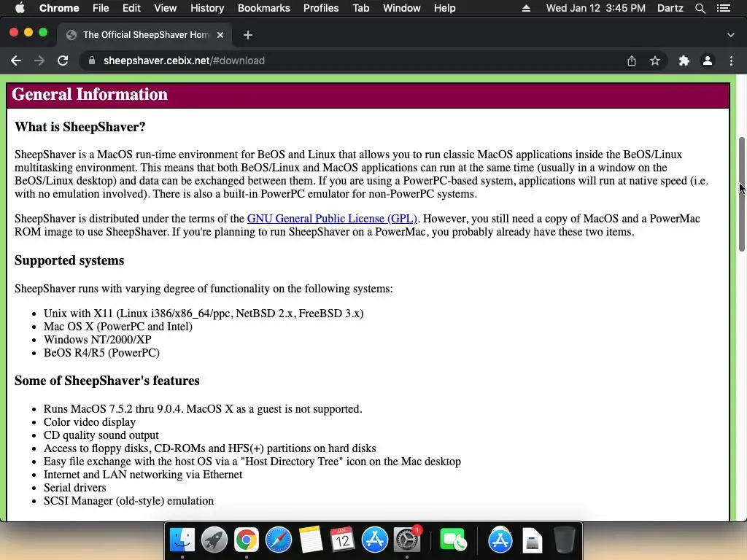Image resolution: width=747 pixels, height=560 pixels.
Task: Open Chrome profile avatar
Action: pyautogui.click(x=708, y=61)
